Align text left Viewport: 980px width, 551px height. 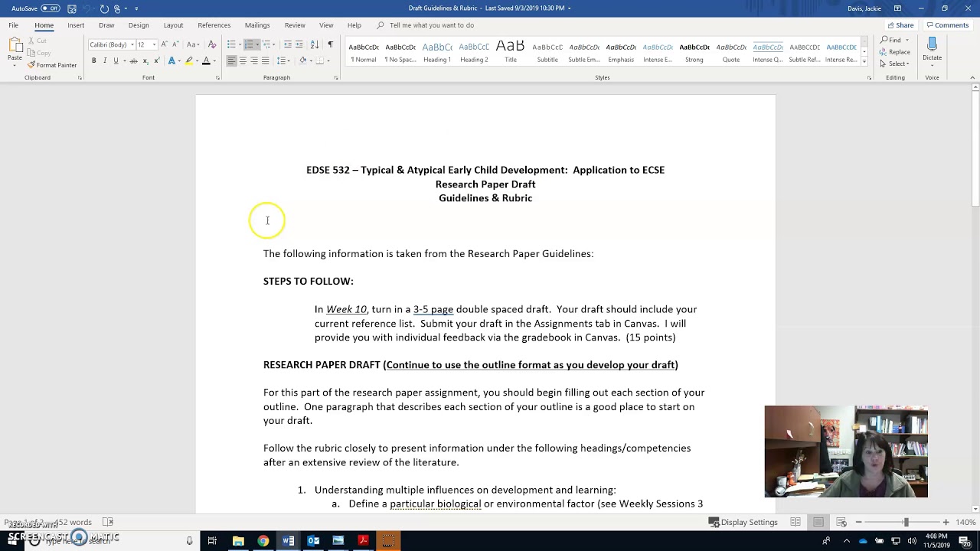pos(231,60)
